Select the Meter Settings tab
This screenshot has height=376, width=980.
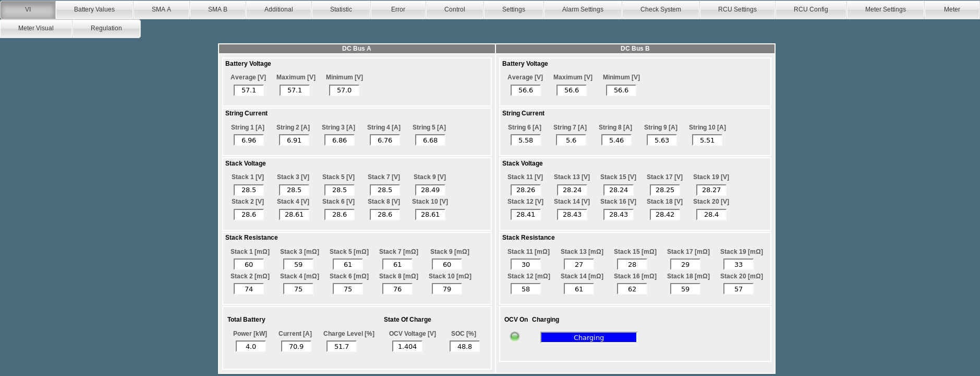pyautogui.click(x=885, y=9)
